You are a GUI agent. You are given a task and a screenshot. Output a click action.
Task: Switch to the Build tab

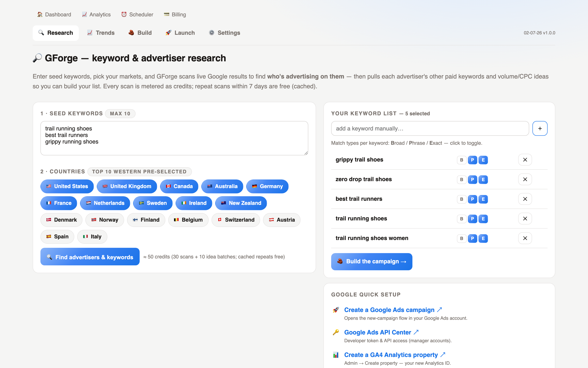click(x=140, y=33)
